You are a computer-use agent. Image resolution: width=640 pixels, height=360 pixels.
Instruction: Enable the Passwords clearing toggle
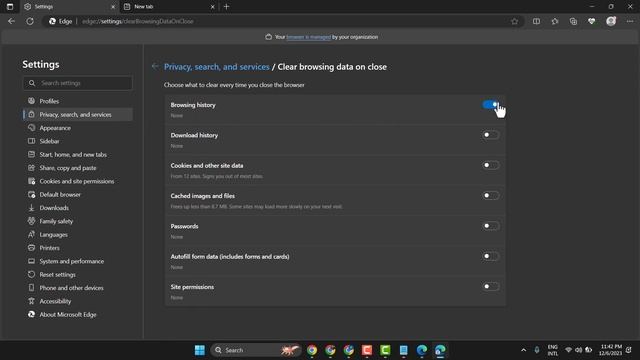click(491, 226)
